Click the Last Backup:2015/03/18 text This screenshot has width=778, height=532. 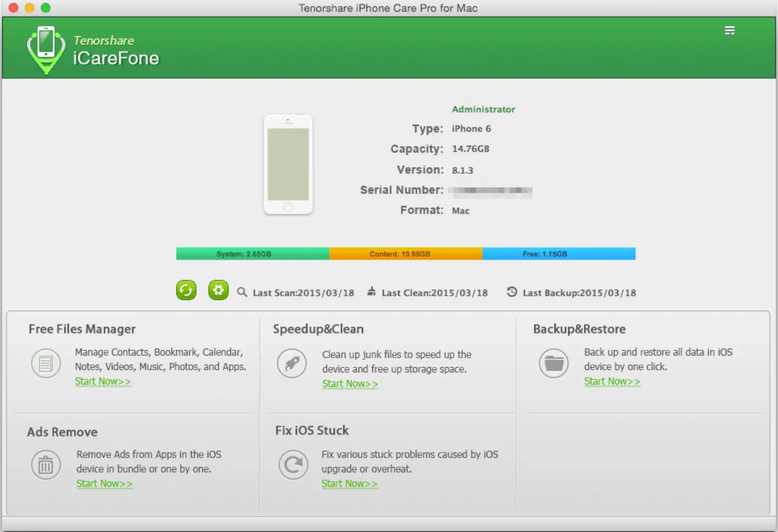579,293
